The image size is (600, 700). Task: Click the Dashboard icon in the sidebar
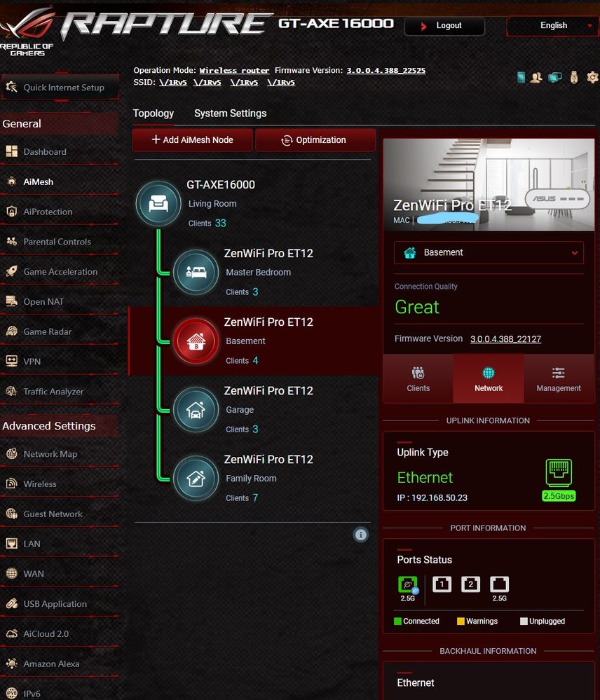[12, 151]
